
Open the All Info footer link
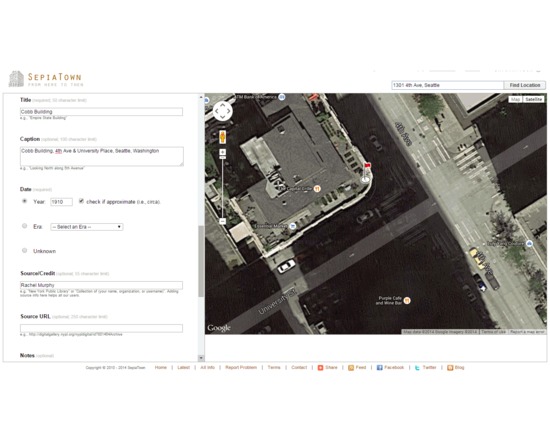point(207,368)
